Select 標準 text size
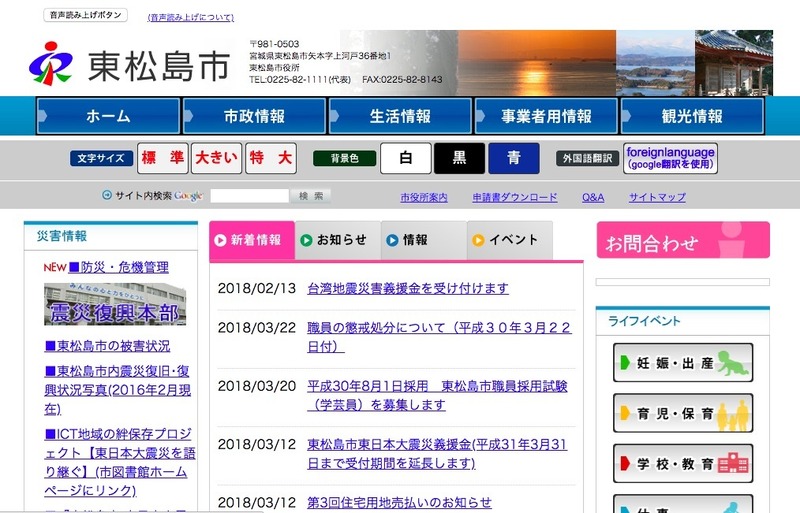This screenshot has height=513, width=800. pos(163,158)
